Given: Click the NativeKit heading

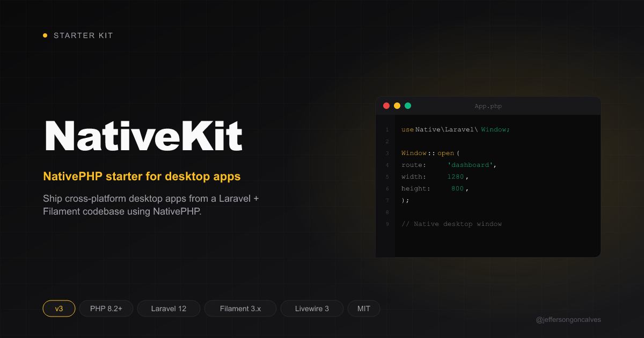Looking at the screenshot, I should click(x=143, y=137).
